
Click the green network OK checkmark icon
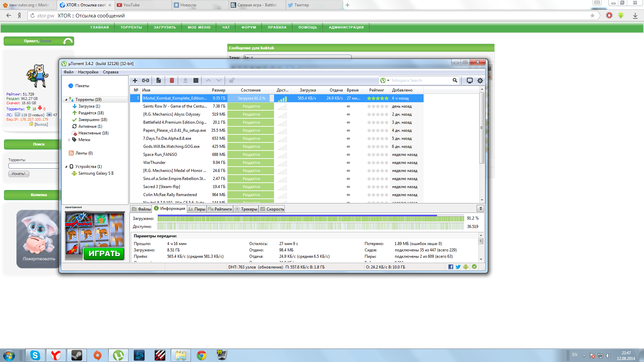474,267
